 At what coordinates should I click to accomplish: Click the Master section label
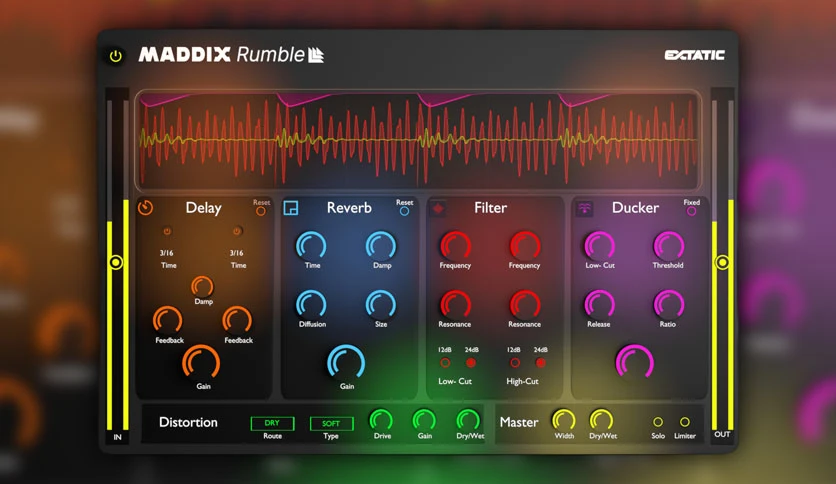pyautogui.click(x=519, y=422)
